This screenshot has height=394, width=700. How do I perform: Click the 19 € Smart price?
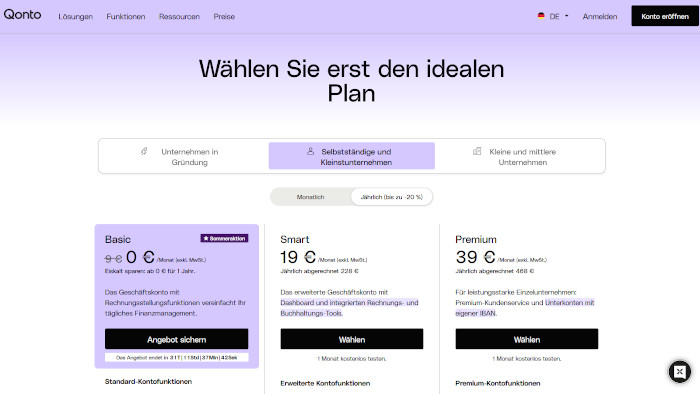coord(298,257)
